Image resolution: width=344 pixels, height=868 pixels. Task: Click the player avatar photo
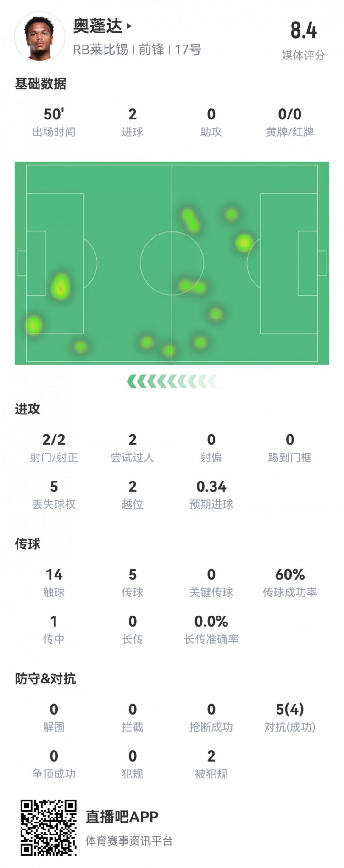pos(39,38)
